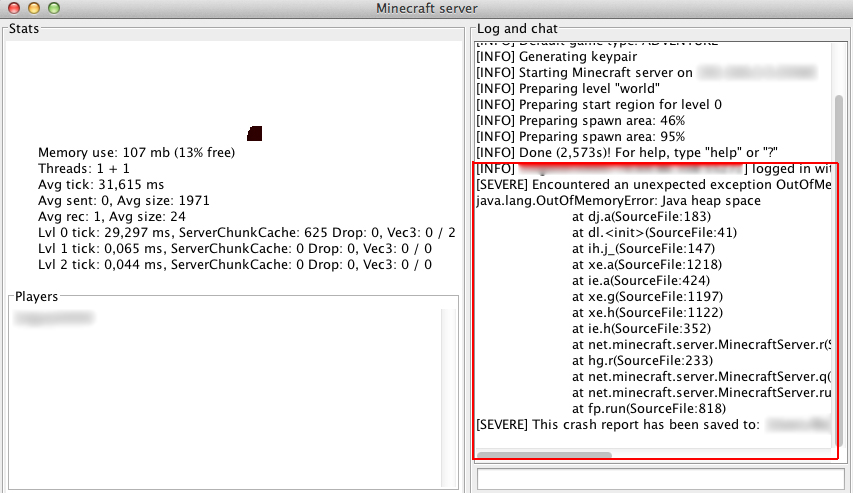Image resolution: width=853 pixels, height=493 pixels.
Task: Click the 'Preparing spawn area: 46%' log line
Action: tap(580, 120)
